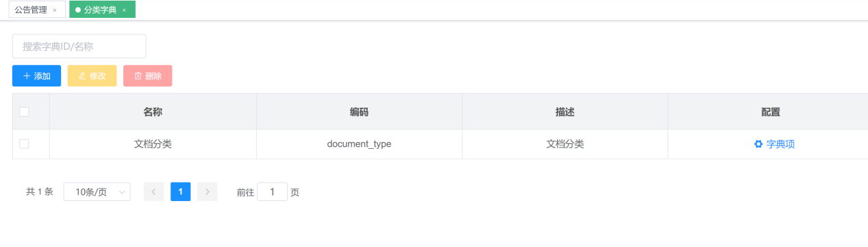This screenshot has width=868, height=247.
Task: Close the 公告管理 tab
Action: click(55, 10)
